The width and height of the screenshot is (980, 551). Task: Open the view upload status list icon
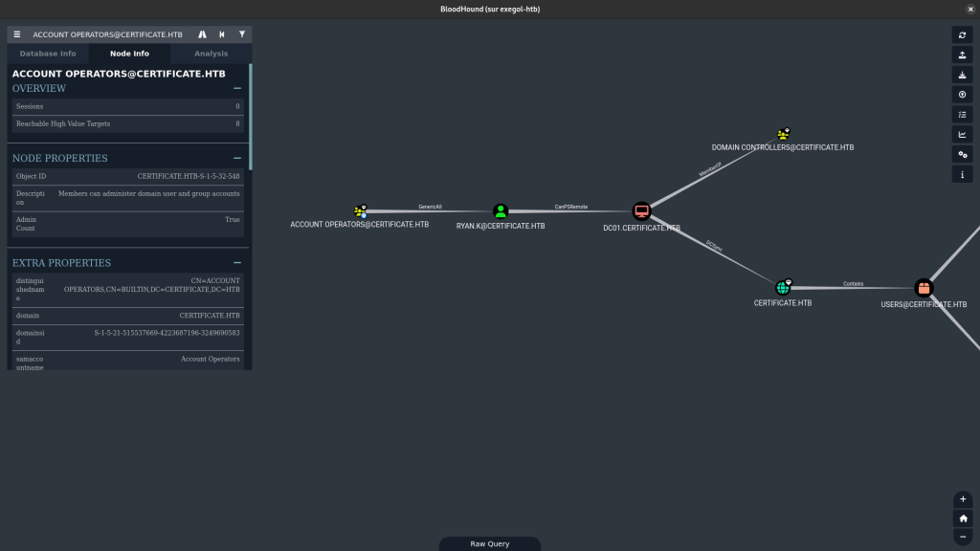click(963, 115)
